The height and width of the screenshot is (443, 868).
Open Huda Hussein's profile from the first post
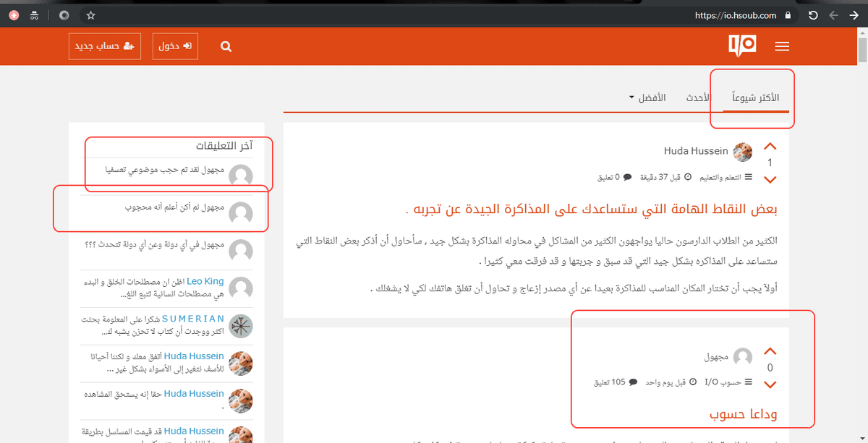pyautogui.click(x=696, y=151)
